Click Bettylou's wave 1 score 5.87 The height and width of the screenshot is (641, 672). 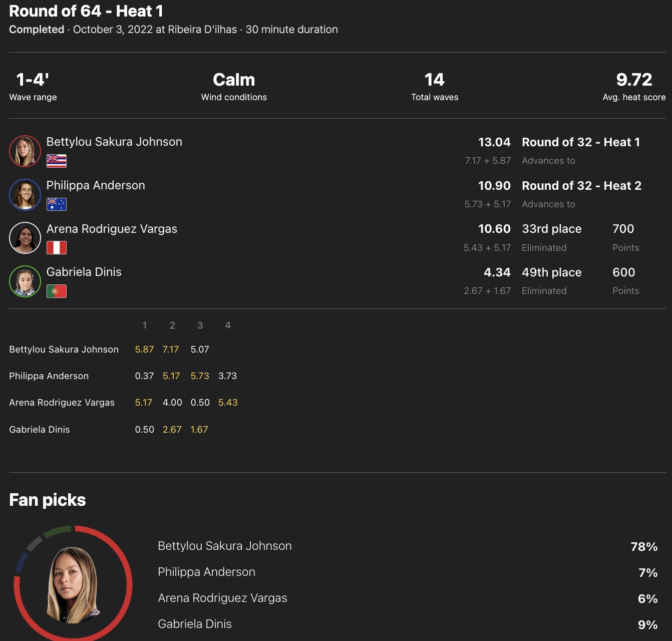point(144,350)
